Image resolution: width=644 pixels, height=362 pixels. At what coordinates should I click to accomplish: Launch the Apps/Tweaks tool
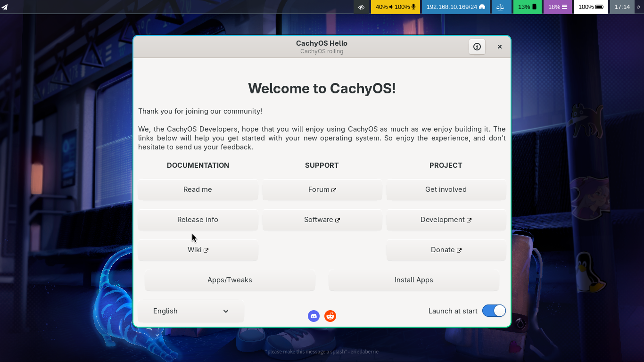(x=230, y=280)
